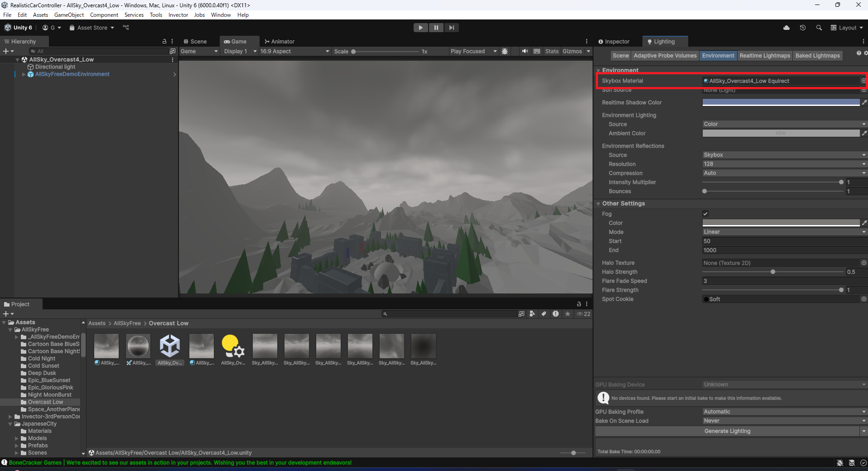Click the Hierarchy panel lock icon
Viewport: 868px width, 471px height.
[164, 41]
